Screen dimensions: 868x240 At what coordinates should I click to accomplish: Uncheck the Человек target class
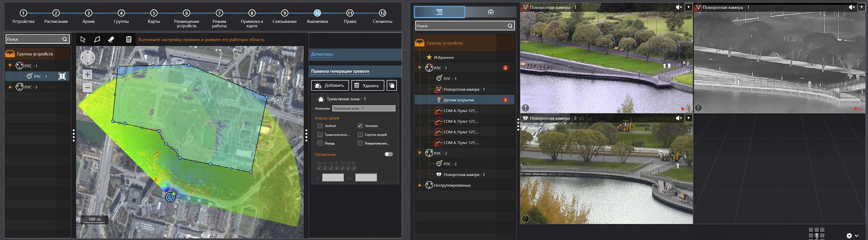[x=360, y=126]
